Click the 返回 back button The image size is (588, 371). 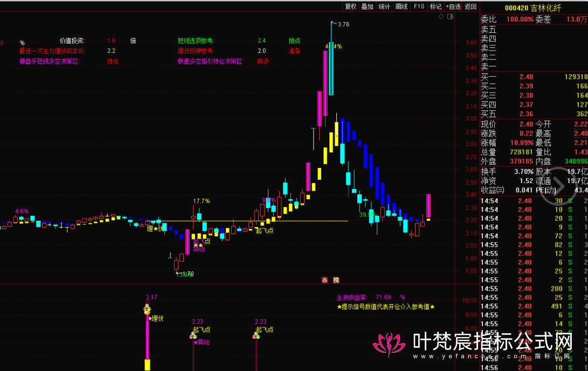click(x=471, y=6)
